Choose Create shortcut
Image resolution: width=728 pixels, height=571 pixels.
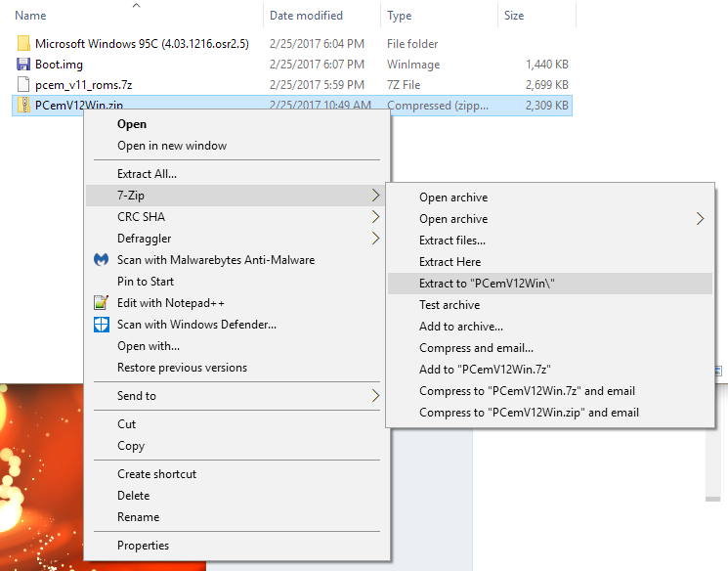[x=236, y=474]
